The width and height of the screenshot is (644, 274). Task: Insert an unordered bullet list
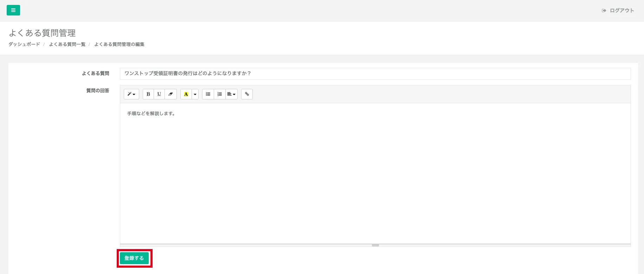point(208,94)
